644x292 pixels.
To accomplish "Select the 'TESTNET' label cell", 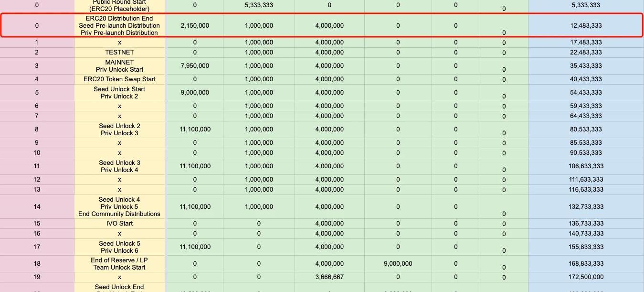I will click(x=119, y=52).
